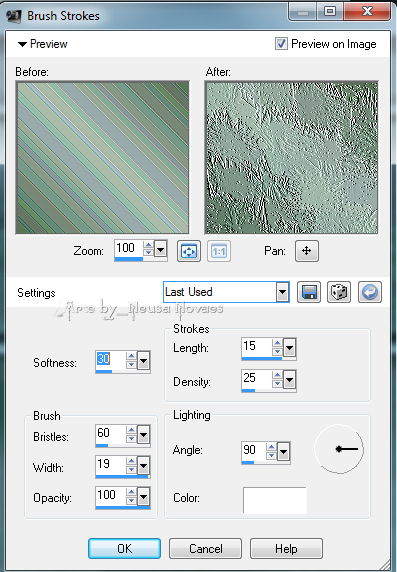
Task: Click the zoom 1:1 icon
Action: click(x=219, y=251)
